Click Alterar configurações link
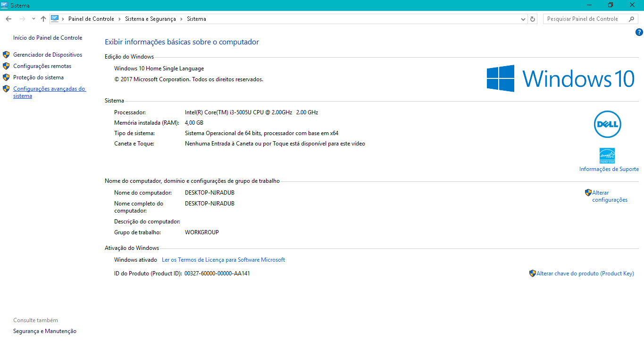644x342 pixels. pyautogui.click(x=610, y=196)
